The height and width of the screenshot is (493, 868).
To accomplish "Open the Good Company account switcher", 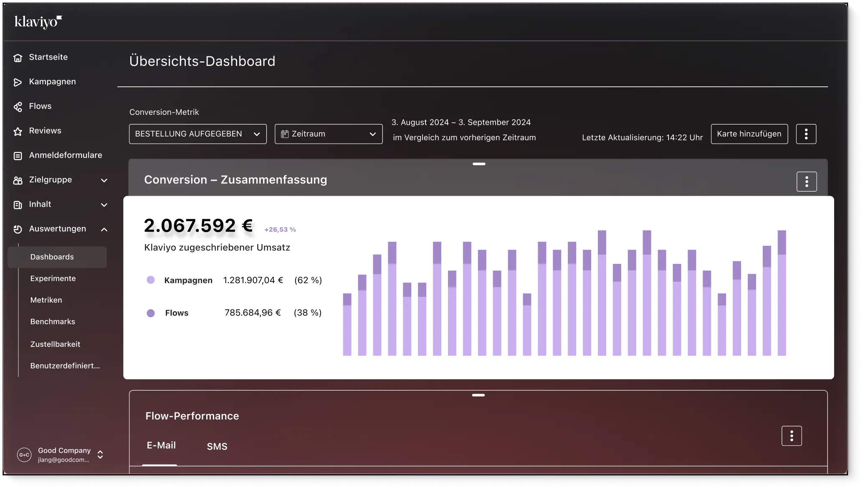I will pyautogui.click(x=100, y=455).
